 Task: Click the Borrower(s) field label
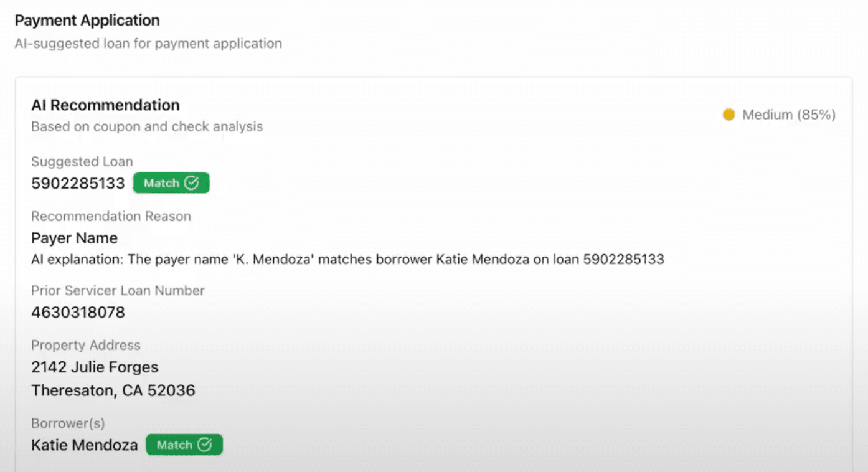(x=68, y=423)
